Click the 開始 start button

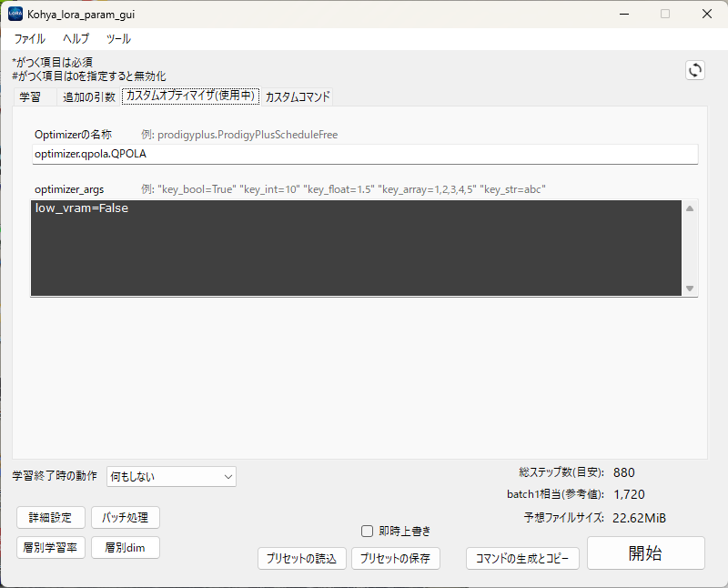(x=646, y=553)
